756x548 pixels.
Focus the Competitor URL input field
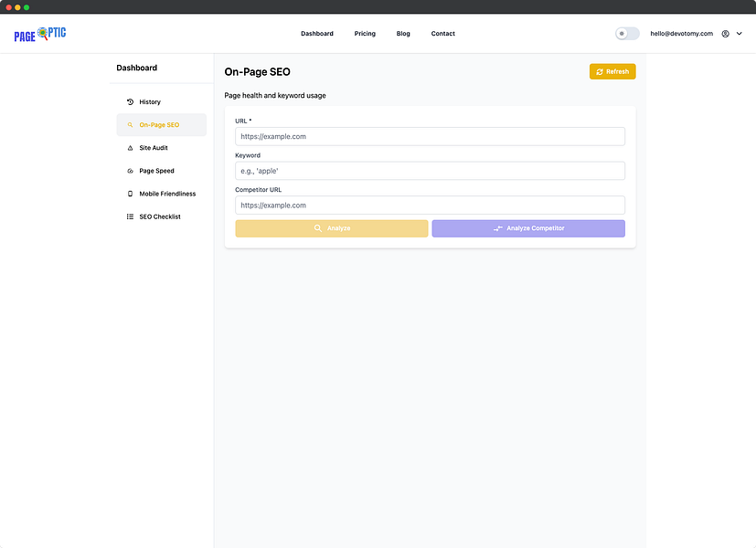click(x=430, y=205)
